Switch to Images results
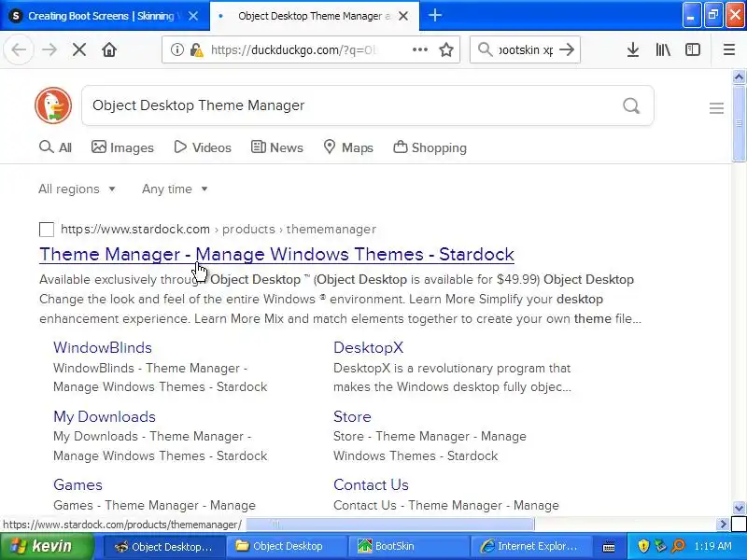Screen dimensions: 747x560 [x=122, y=147]
